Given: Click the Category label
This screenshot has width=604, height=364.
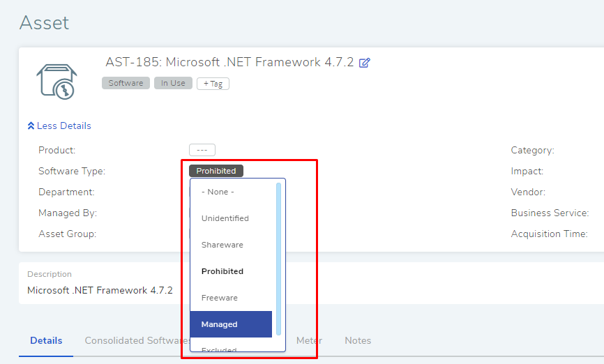Looking at the screenshot, I should tap(532, 150).
